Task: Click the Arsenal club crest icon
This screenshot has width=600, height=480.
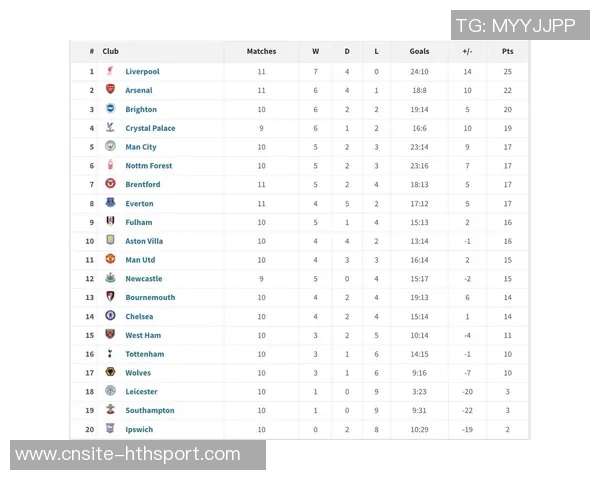Action: pyautogui.click(x=110, y=90)
